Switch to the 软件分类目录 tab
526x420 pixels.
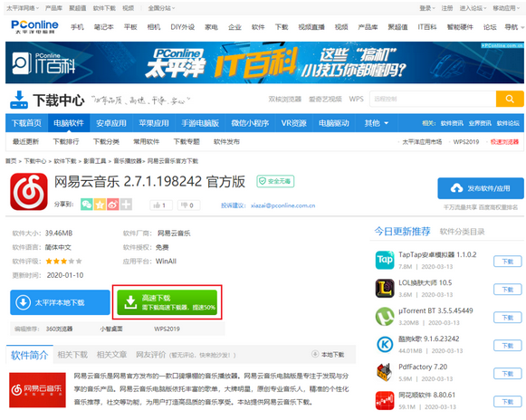point(463,232)
